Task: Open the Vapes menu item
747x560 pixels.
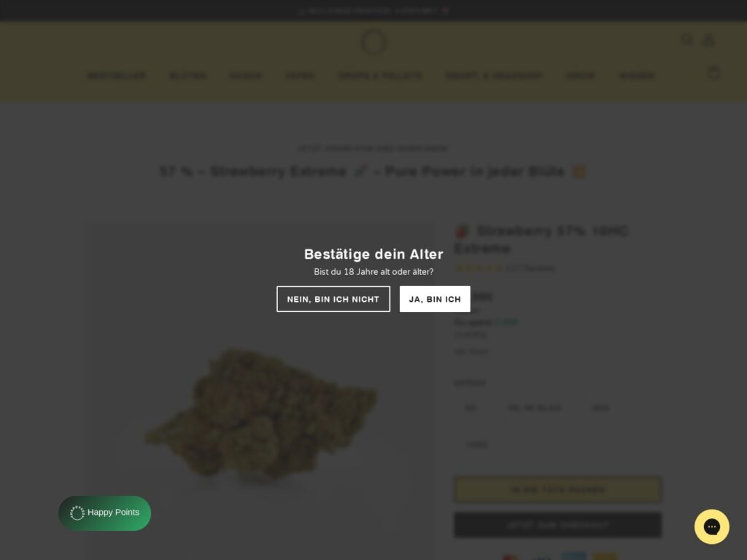Action: point(300,76)
